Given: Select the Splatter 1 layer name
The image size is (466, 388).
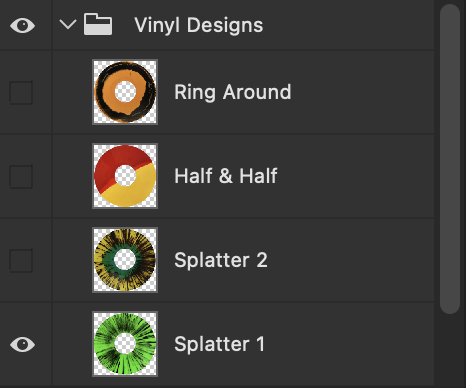Looking at the screenshot, I should [x=219, y=344].
